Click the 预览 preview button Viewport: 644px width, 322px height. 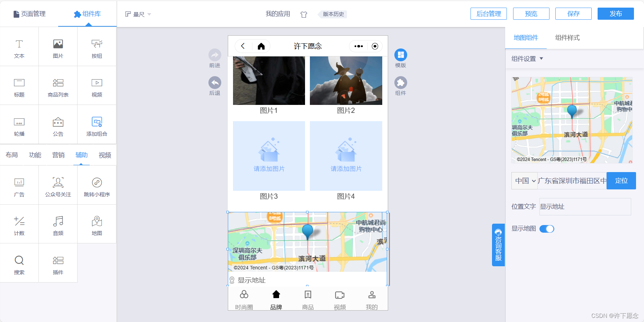531,14
